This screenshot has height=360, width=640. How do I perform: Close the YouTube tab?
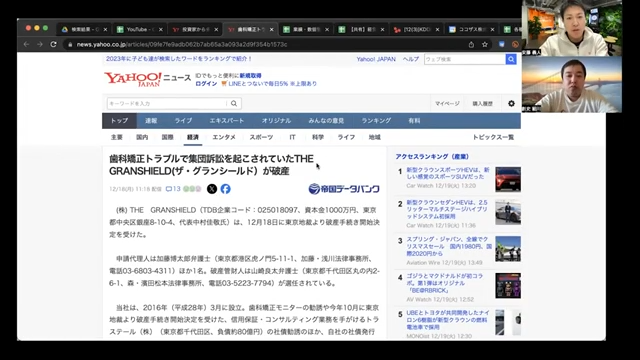coord(161,29)
